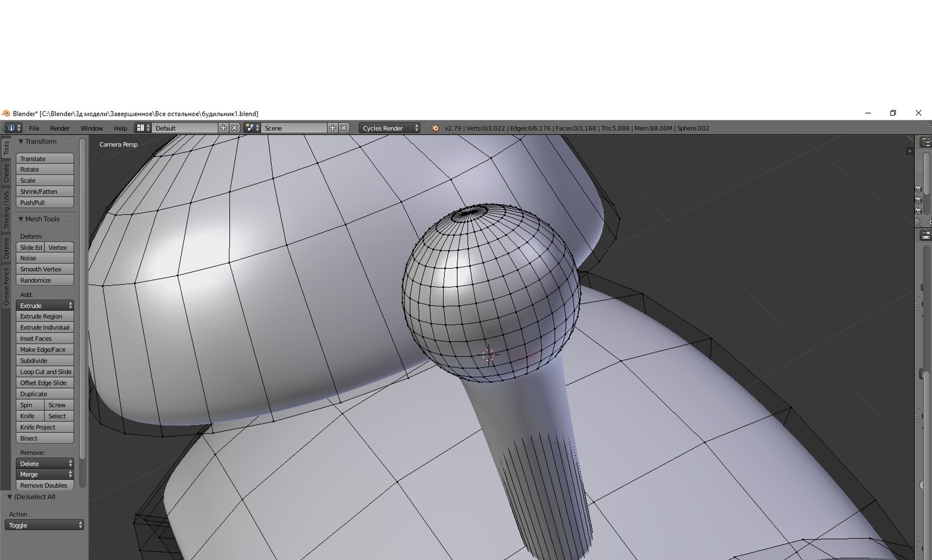This screenshot has height=560, width=932.
Task: Click the Offset Edge Slide button
Action: click(45, 383)
